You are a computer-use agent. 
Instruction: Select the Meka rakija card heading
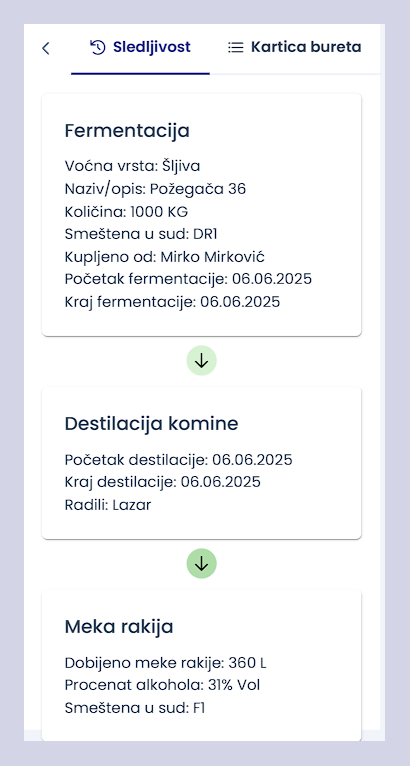pos(119,627)
